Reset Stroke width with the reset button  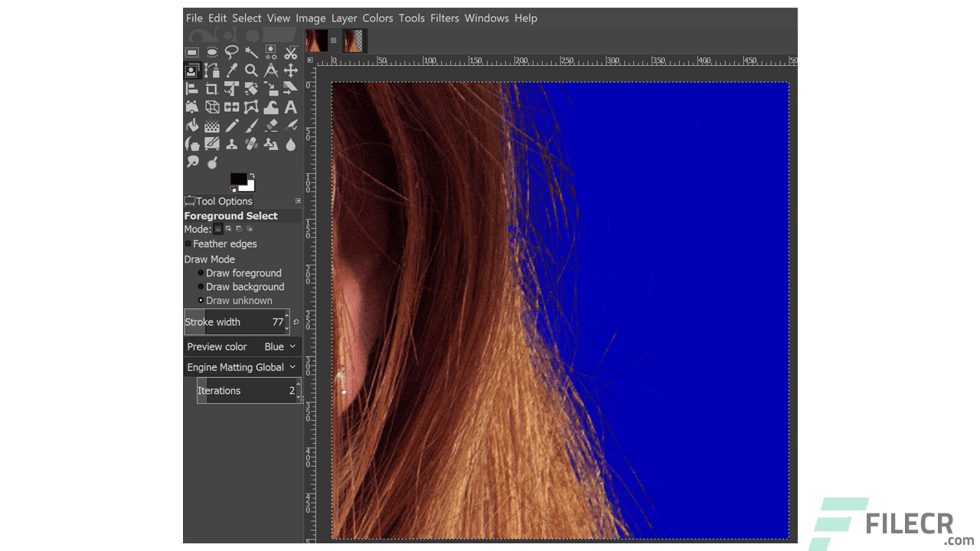pos(296,321)
